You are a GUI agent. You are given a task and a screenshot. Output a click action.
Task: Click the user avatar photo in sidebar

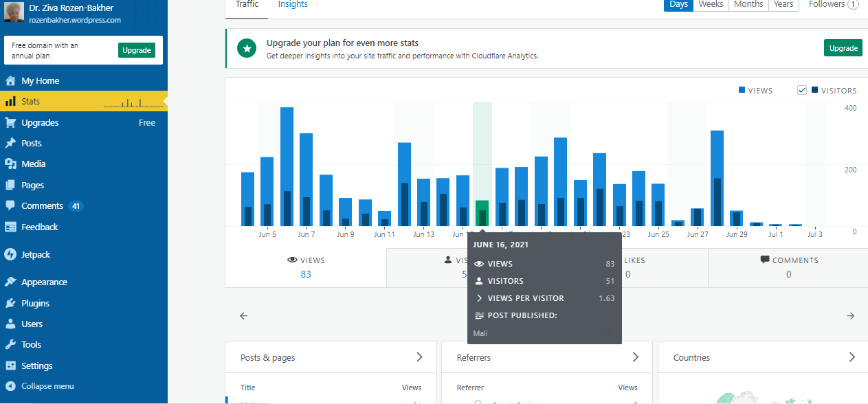[14, 13]
